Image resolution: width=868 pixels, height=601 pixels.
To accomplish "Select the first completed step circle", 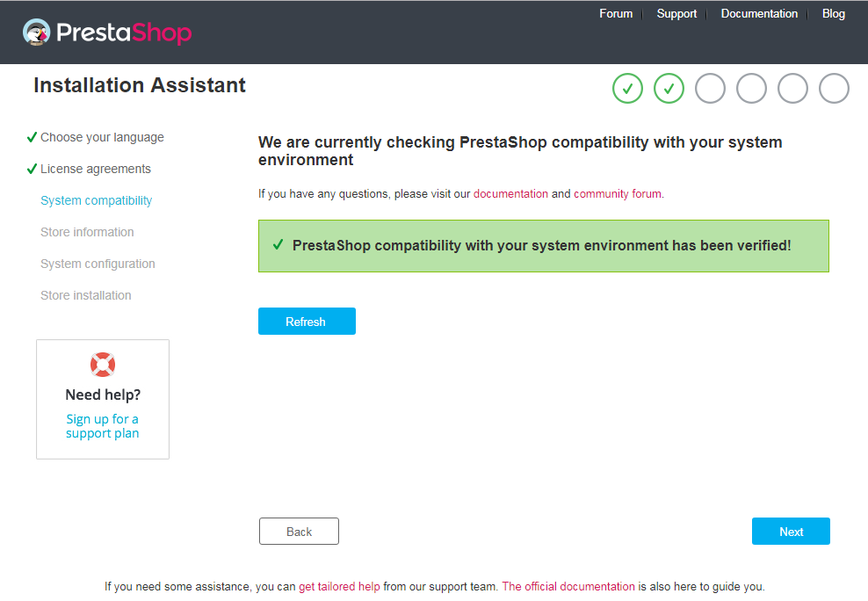I will pos(628,89).
